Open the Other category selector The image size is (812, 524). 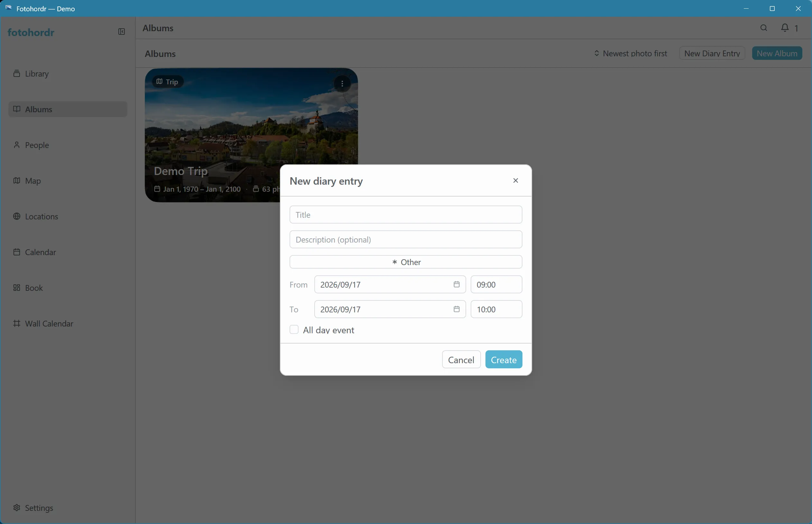(406, 262)
